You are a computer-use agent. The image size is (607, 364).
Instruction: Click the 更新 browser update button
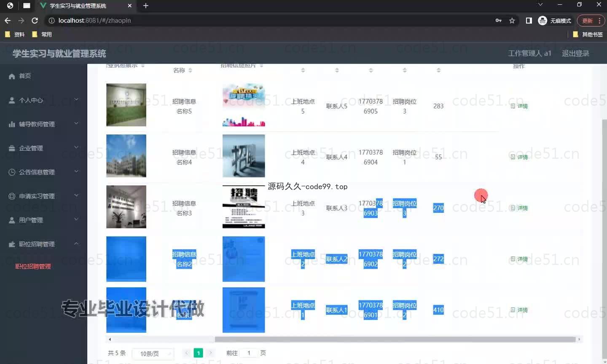[x=591, y=20]
